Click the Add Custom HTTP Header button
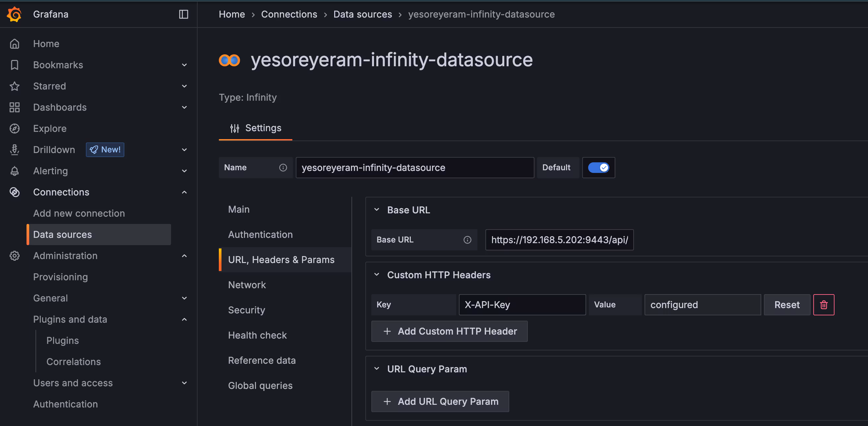Image resolution: width=868 pixels, height=426 pixels. (449, 331)
